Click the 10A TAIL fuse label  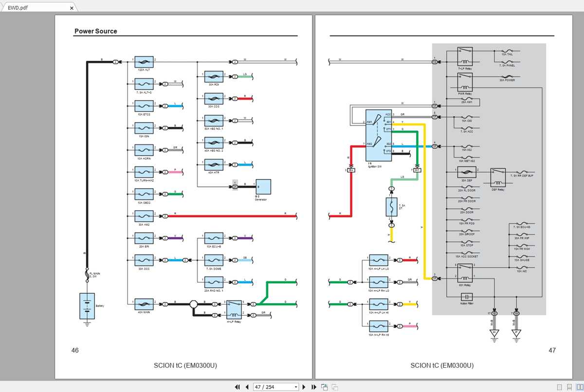[x=507, y=54]
